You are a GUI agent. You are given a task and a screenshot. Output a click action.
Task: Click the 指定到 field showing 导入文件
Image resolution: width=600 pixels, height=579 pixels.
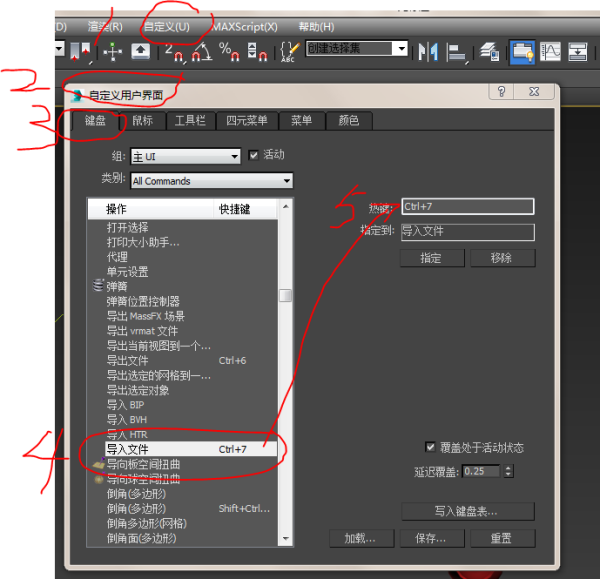(468, 232)
